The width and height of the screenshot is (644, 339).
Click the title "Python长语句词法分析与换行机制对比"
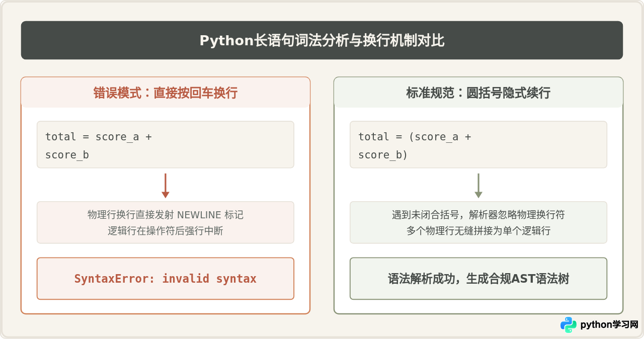[x=322, y=40]
